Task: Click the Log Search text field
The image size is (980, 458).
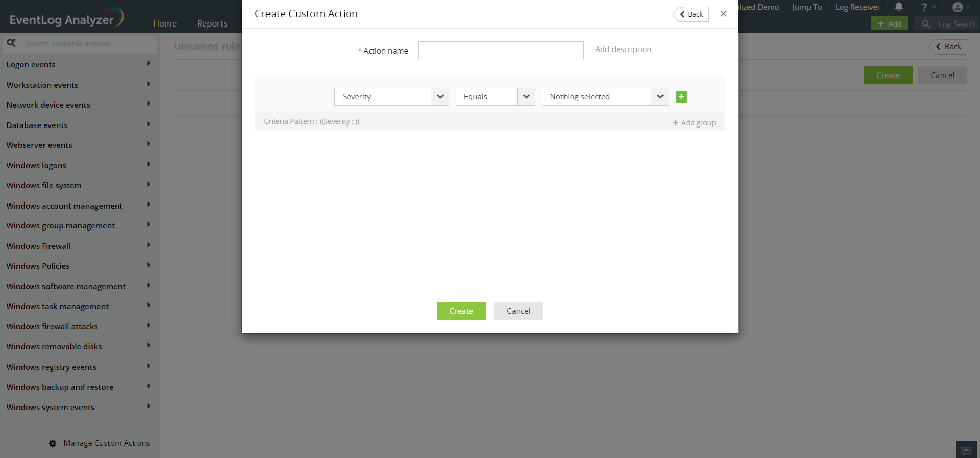Action: tap(956, 24)
